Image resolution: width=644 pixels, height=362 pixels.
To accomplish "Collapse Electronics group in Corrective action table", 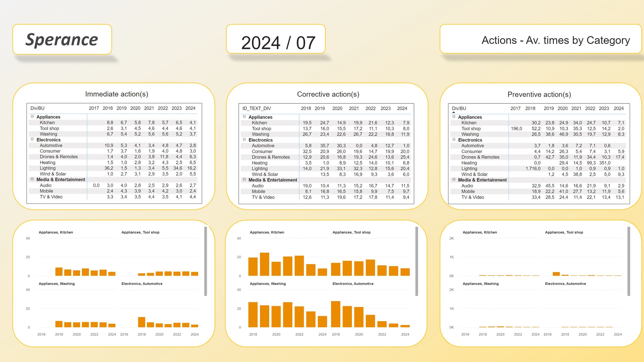I will coord(244,139).
